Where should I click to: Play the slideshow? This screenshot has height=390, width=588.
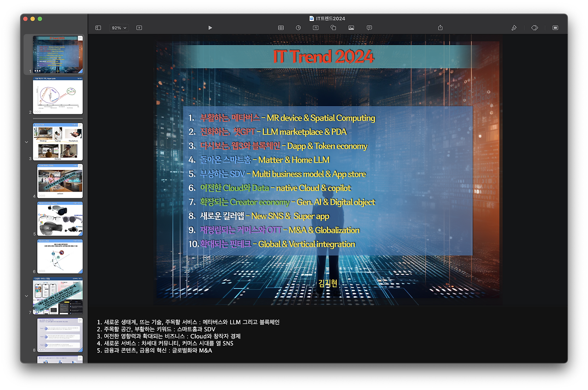(210, 28)
